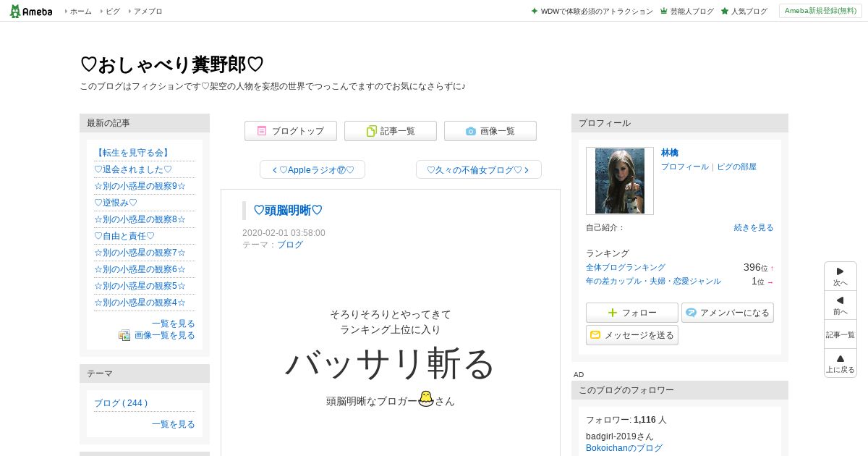Open ホーム in top navigation
This screenshot has height=456, width=868.
[x=80, y=12]
